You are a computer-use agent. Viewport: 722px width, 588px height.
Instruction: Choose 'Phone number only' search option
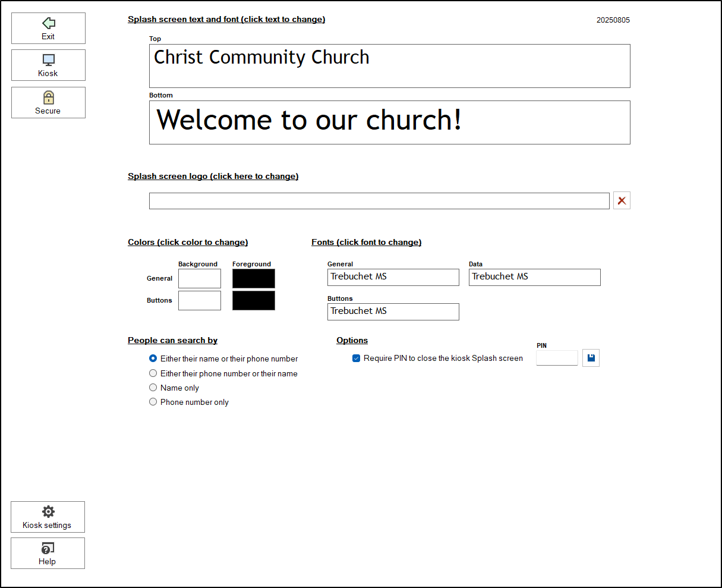coord(153,402)
